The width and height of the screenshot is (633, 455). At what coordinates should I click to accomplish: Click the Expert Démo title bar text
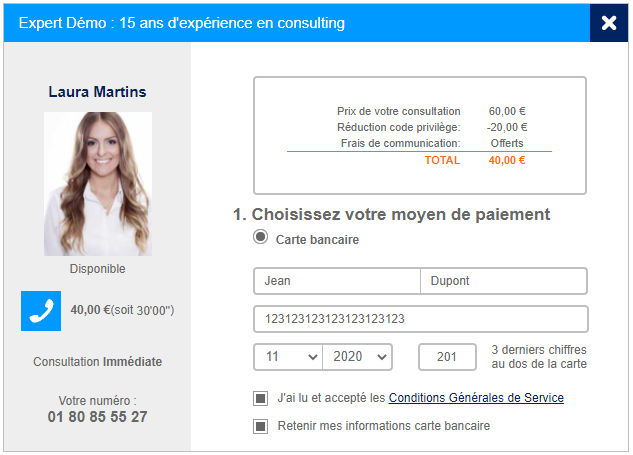(x=180, y=22)
